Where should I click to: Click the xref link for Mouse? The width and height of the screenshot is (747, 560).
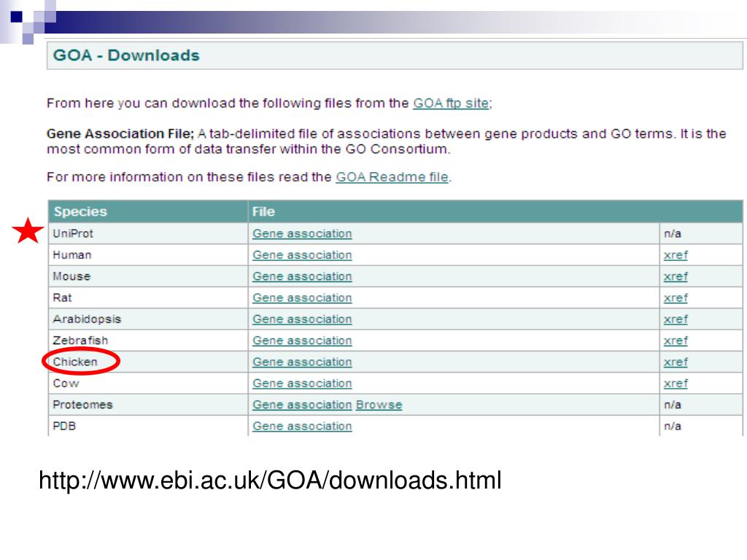click(x=676, y=276)
